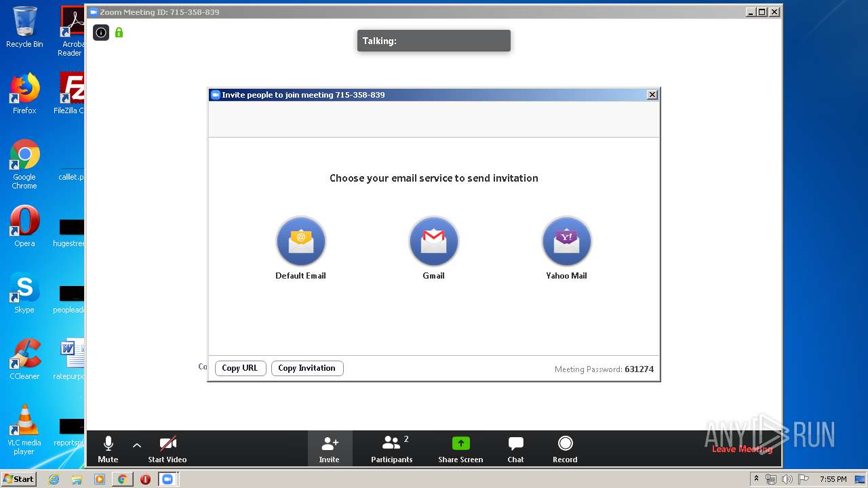868x488 pixels.
Task: Select the Opera desktop shortcut
Action: coord(24,226)
